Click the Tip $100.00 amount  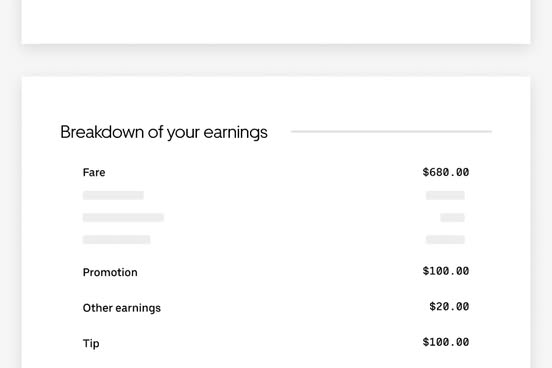(x=446, y=342)
